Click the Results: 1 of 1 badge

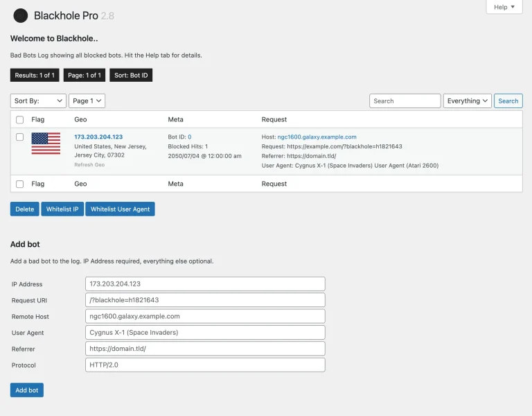point(35,75)
